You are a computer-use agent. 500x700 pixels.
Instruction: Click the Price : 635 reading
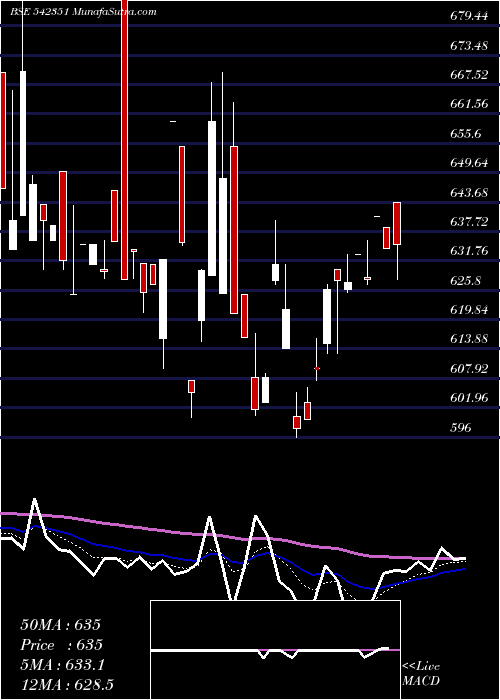tap(62, 645)
